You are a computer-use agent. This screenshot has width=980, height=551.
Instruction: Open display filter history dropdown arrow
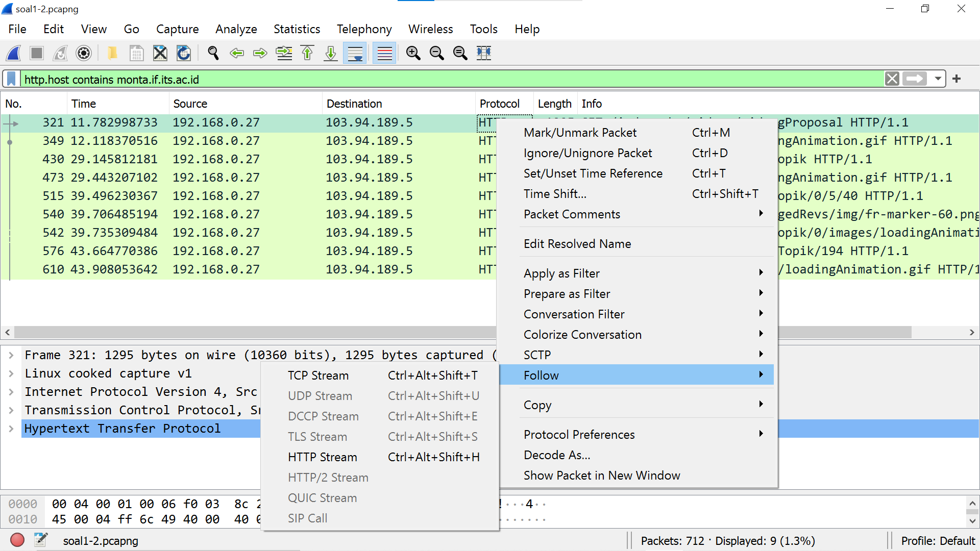pyautogui.click(x=938, y=79)
